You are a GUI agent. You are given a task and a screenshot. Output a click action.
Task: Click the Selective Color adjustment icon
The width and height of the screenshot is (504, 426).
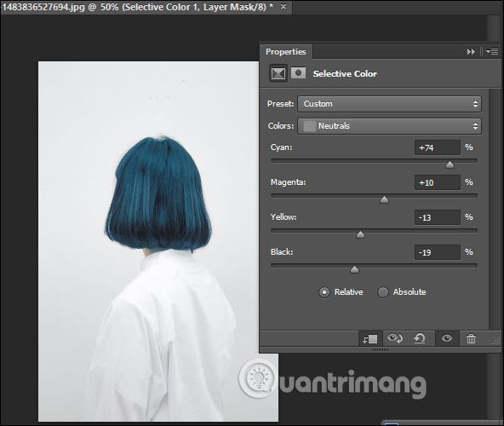point(278,73)
